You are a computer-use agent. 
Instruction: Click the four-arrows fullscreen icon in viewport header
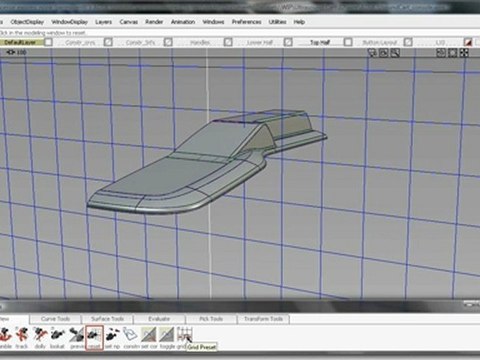click(x=464, y=53)
